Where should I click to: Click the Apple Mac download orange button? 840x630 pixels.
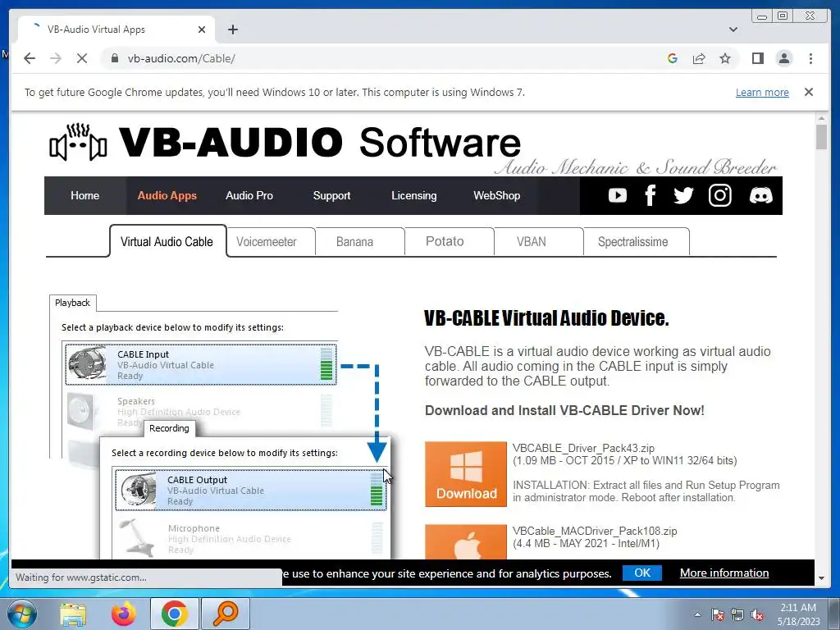(466, 542)
